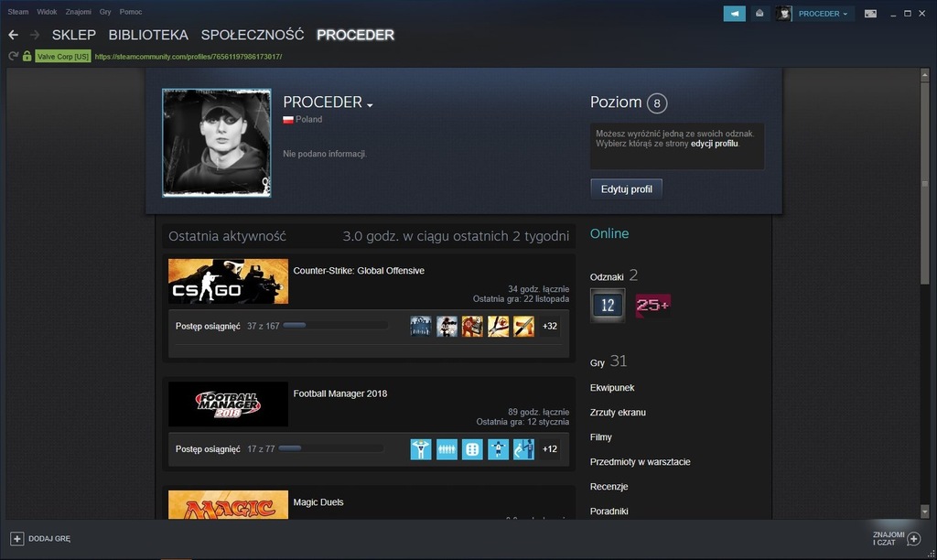Click the large profile avatar picture

tap(216, 143)
